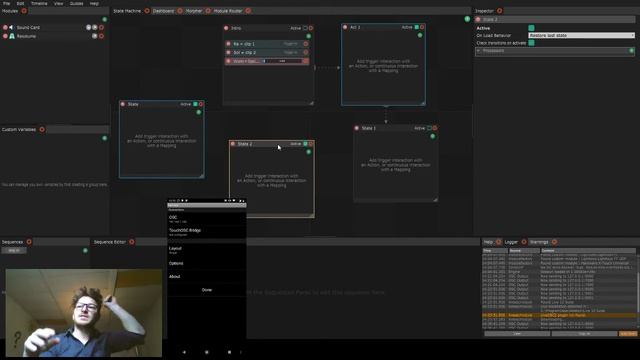Add a processor to Intro state
The height and width of the screenshot is (360, 640).
(x=309, y=36)
